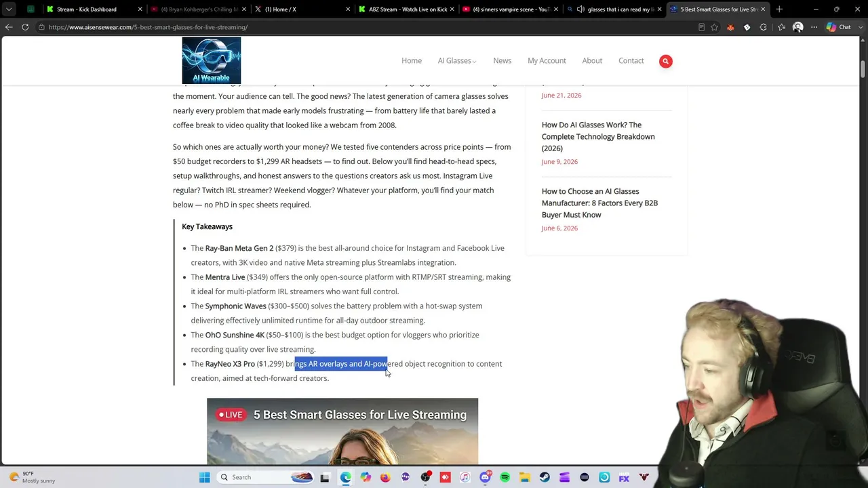Click the 'Ray-Ban Meta Gen 2' bold text
868x488 pixels.
pyautogui.click(x=239, y=248)
